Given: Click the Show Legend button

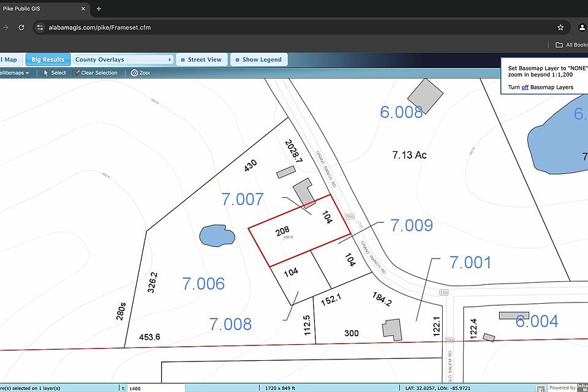Looking at the screenshot, I should 258,59.
